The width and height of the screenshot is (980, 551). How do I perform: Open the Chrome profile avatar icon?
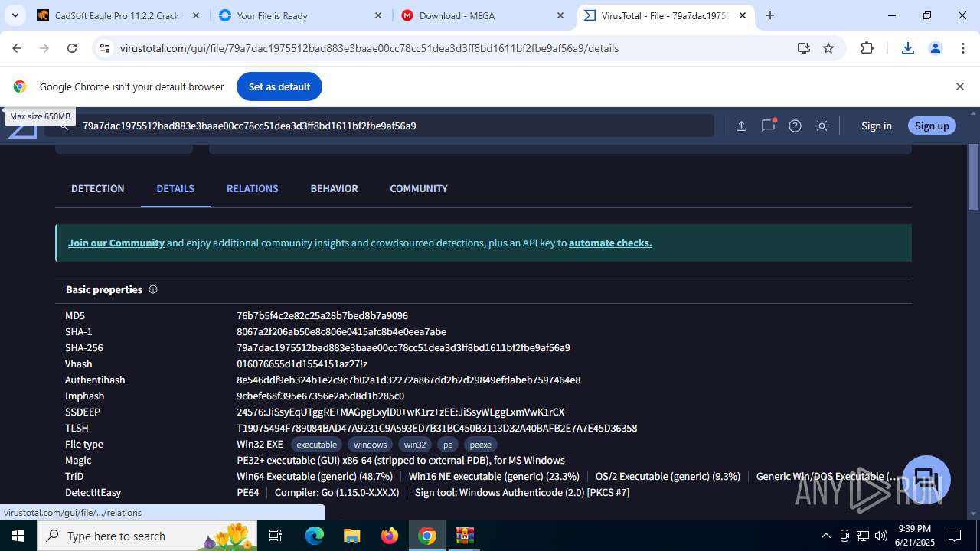[935, 48]
